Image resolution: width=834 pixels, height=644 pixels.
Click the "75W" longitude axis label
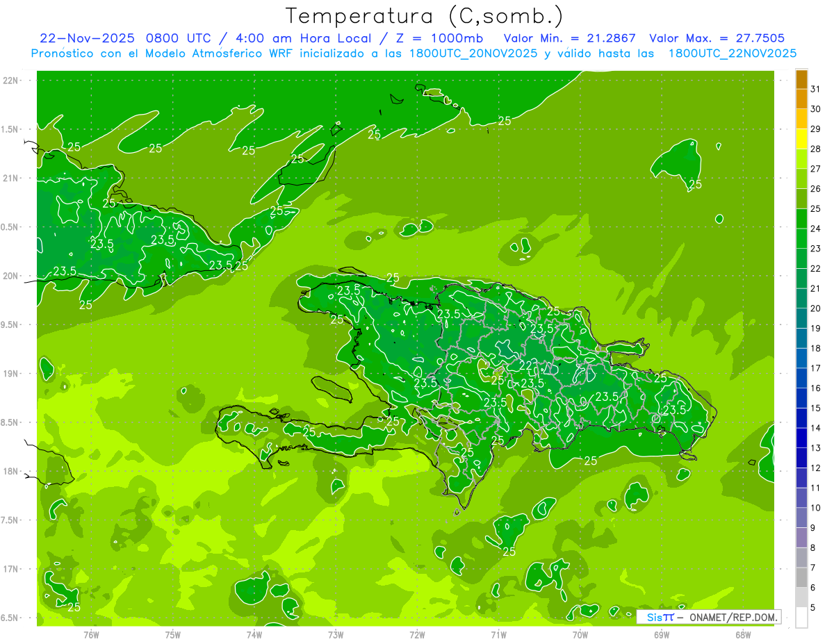tap(173, 635)
